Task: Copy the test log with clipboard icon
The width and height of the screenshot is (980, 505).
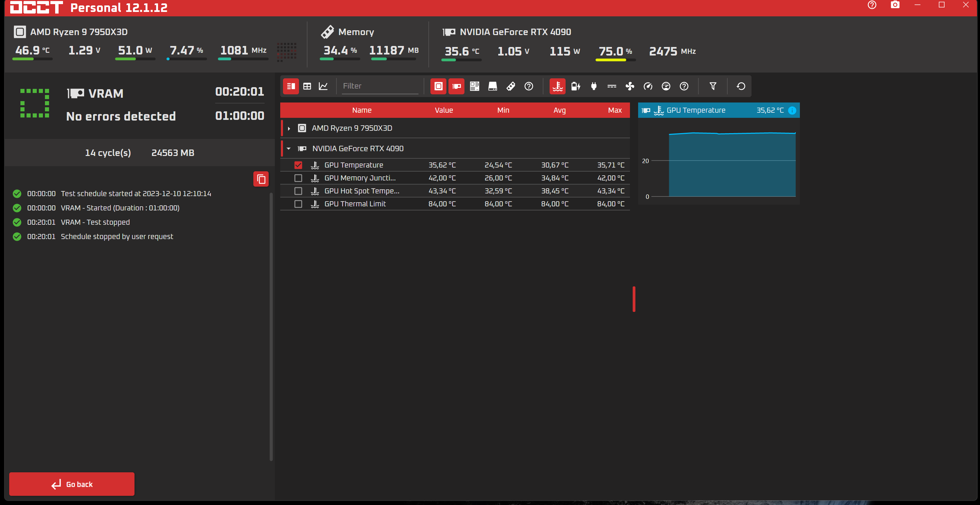Action: (261, 179)
